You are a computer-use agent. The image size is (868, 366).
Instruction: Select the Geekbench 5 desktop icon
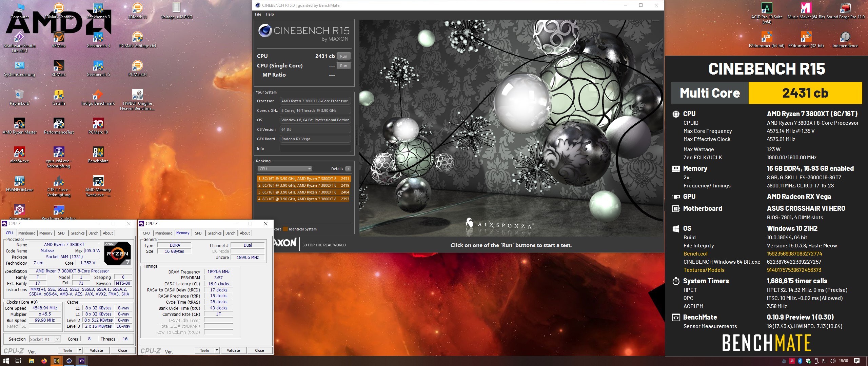tap(98, 68)
